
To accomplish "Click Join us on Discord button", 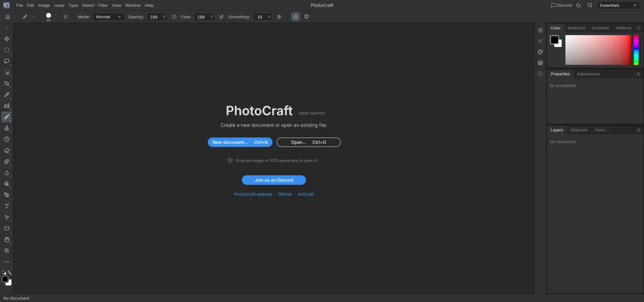I will (274, 180).
